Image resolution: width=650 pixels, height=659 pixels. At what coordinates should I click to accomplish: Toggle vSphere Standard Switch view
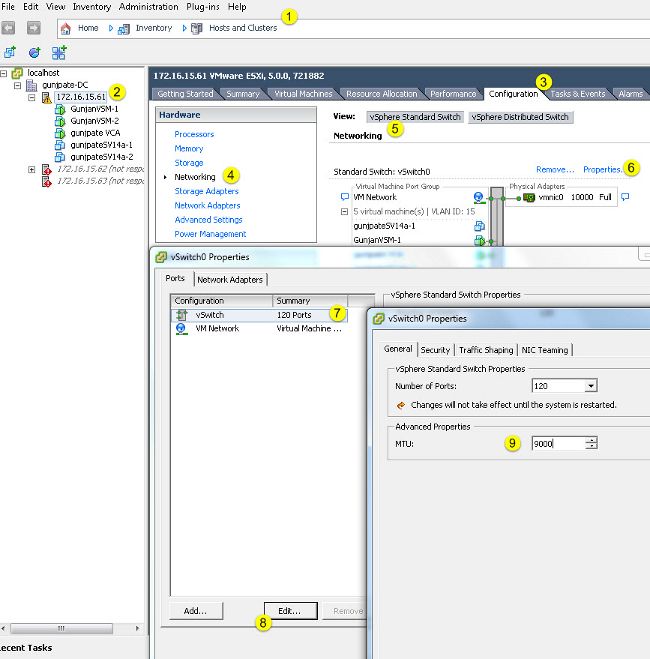415,117
